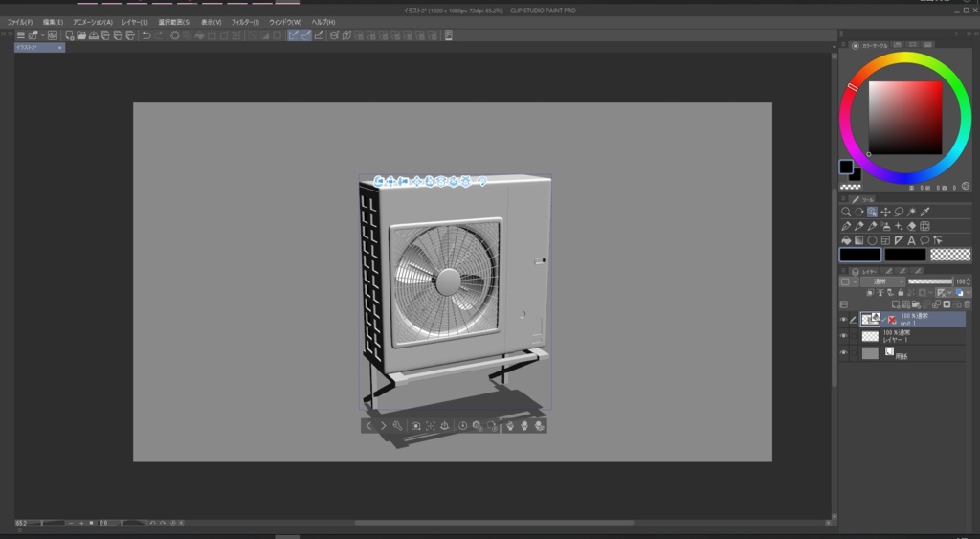Select the Object operation tool
980x539 pixels.
coord(873,212)
